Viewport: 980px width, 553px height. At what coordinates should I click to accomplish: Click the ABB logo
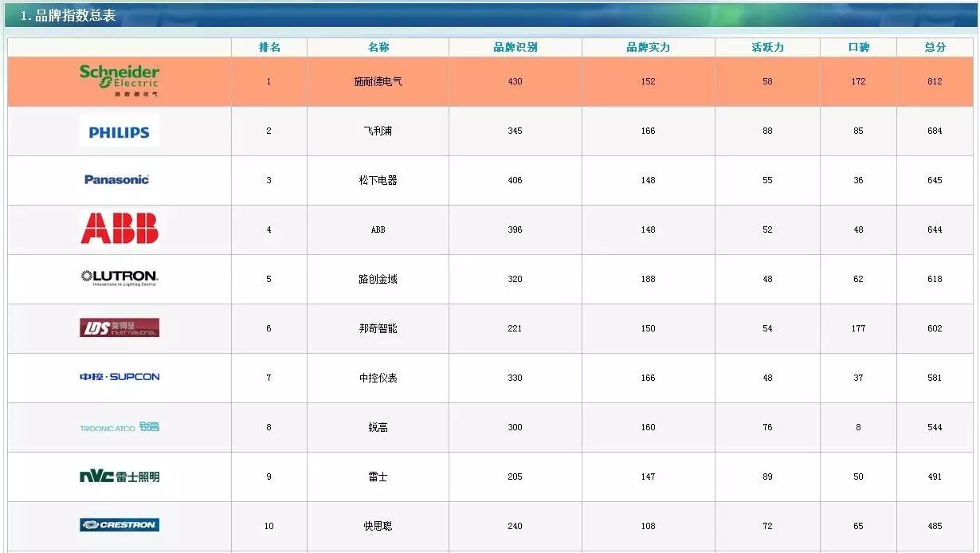118,229
